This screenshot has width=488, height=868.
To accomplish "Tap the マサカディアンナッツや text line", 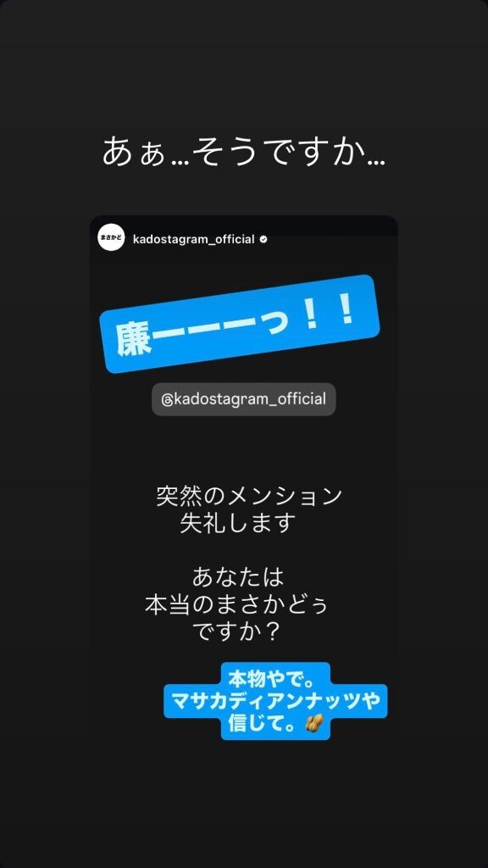I will [x=275, y=701].
